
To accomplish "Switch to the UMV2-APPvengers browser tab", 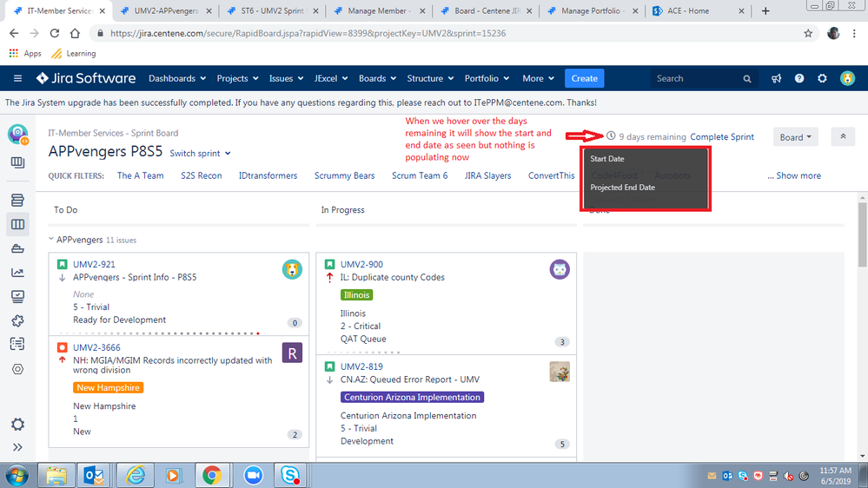I will coord(165,11).
